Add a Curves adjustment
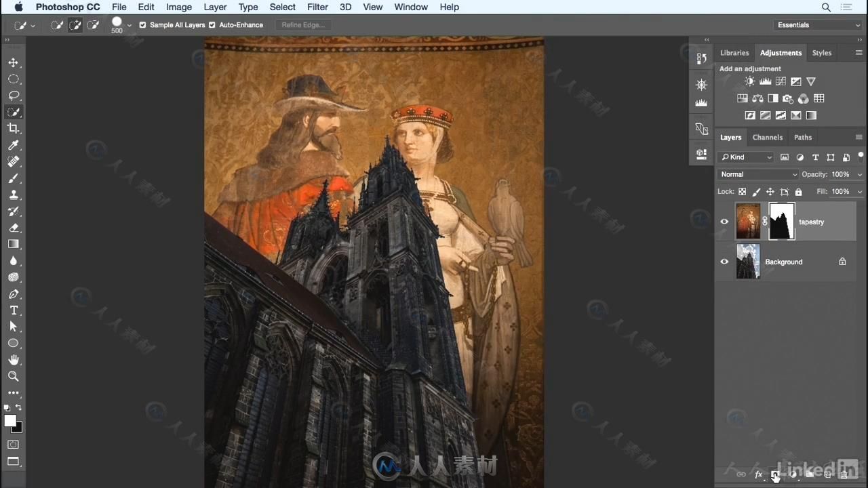 pos(781,81)
